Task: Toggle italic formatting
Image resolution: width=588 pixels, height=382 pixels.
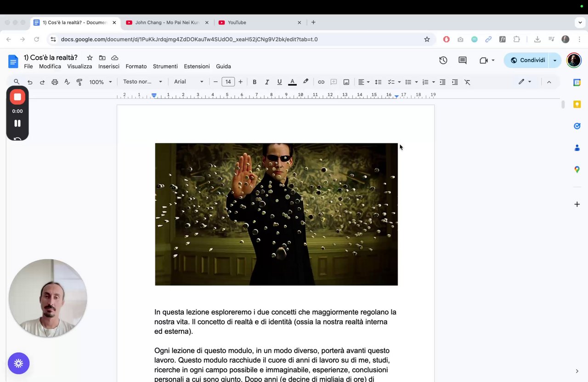Action: pos(267,82)
